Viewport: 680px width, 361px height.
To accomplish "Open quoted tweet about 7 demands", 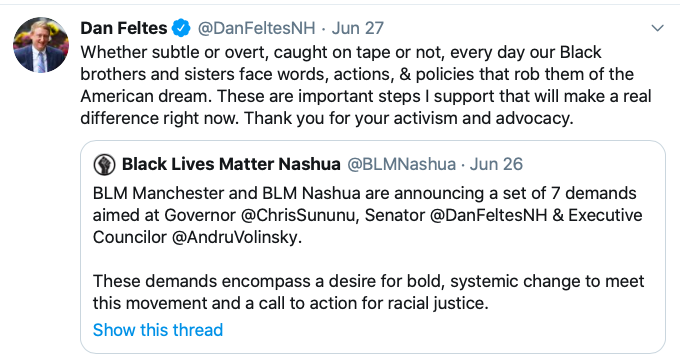I will click(373, 247).
